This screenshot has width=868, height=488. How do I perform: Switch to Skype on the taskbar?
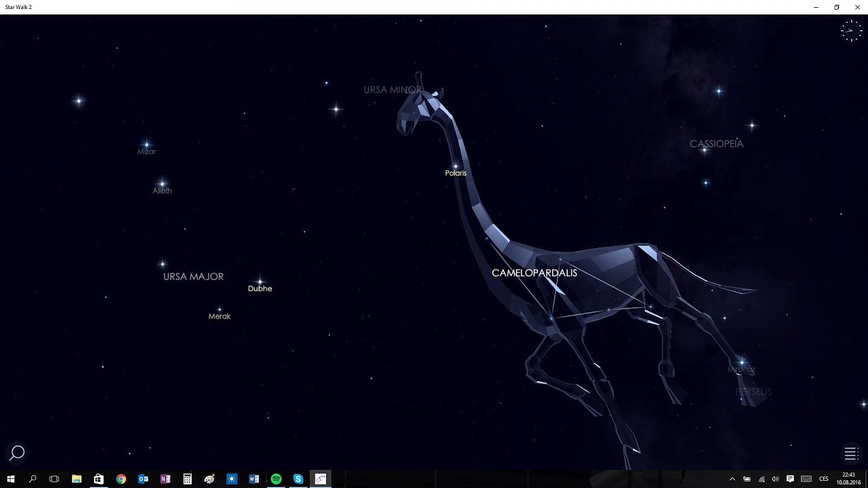[298, 479]
